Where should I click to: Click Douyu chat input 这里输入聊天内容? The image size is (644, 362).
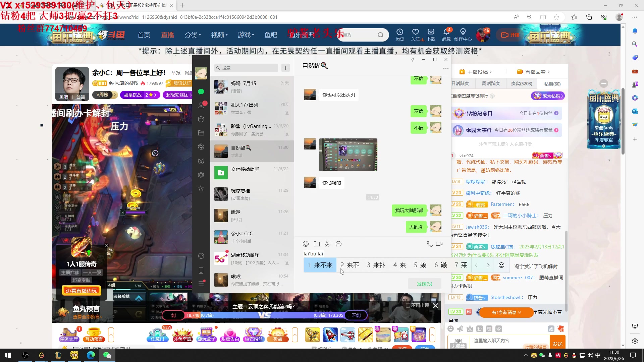(509, 341)
